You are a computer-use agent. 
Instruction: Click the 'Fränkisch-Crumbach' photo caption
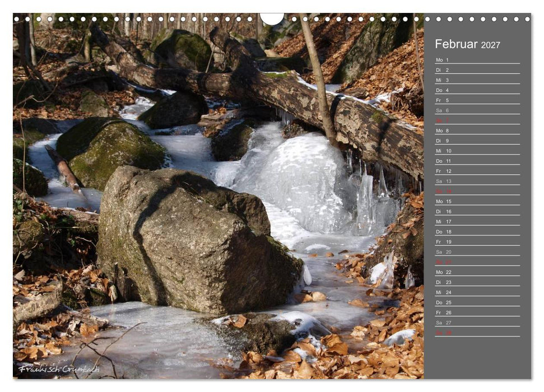click(59, 368)
